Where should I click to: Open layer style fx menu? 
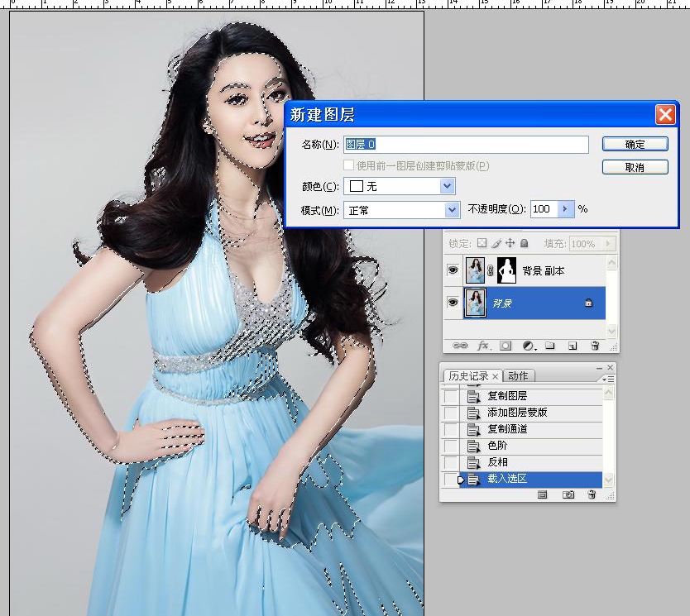[x=483, y=346]
